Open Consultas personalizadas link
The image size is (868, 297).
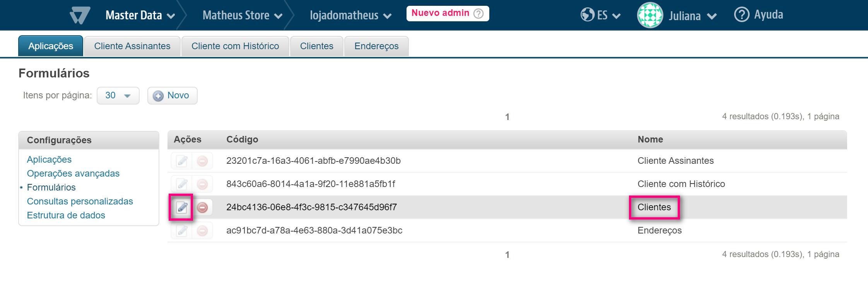(x=80, y=201)
